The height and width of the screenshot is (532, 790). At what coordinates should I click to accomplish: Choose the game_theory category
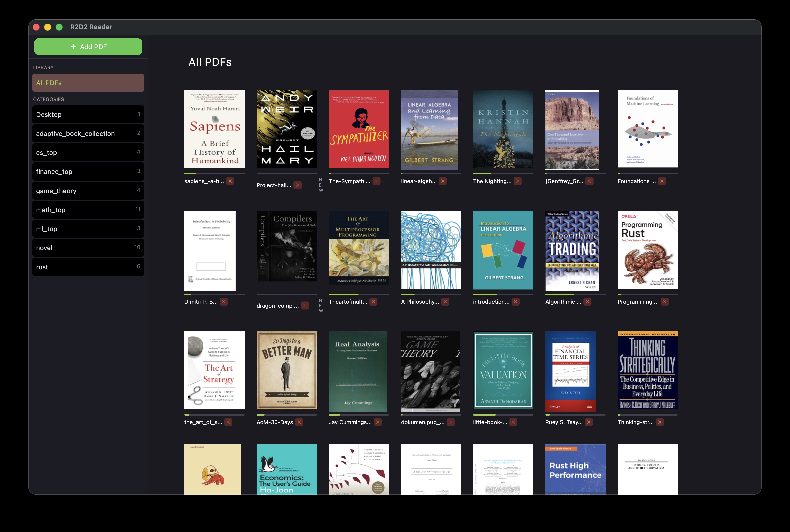(x=88, y=190)
